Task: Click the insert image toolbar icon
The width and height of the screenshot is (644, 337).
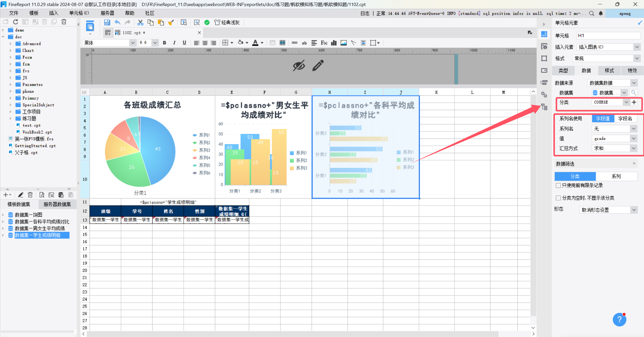Action: 344,43
